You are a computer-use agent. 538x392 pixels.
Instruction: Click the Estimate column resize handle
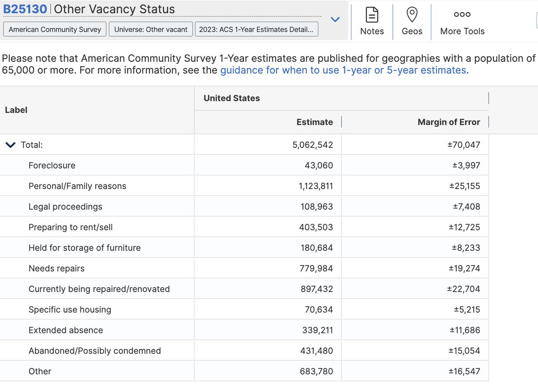[x=342, y=122]
